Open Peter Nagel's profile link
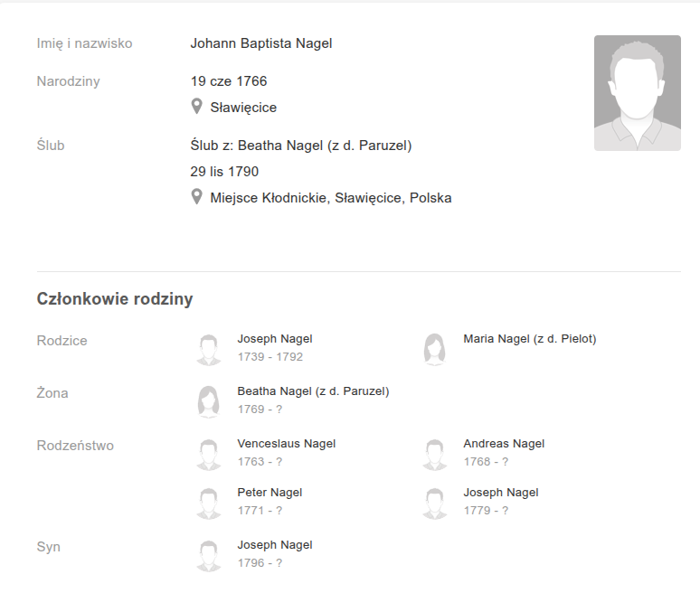 click(x=270, y=493)
